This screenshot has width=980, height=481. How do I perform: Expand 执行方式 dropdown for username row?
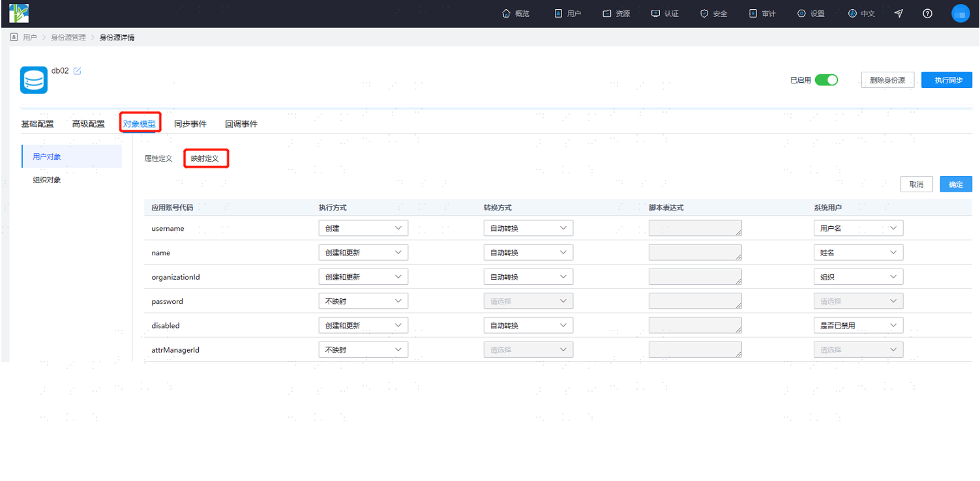pyautogui.click(x=363, y=228)
